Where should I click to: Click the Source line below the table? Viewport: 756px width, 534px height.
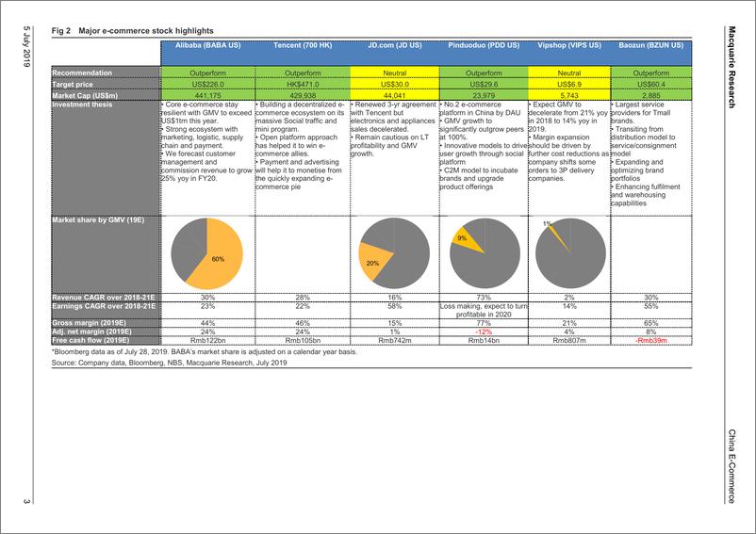[x=170, y=363]
